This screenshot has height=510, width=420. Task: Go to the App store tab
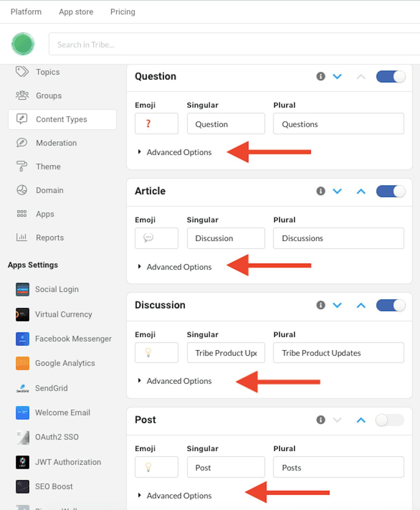coord(76,12)
